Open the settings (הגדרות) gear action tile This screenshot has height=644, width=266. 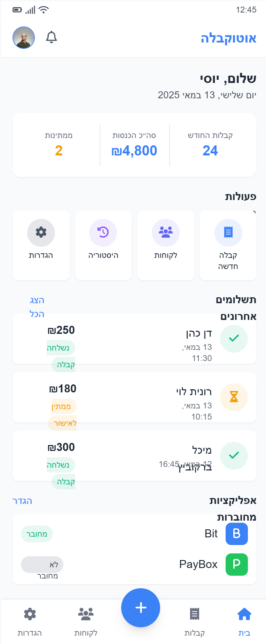pyautogui.click(x=41, y=245)
